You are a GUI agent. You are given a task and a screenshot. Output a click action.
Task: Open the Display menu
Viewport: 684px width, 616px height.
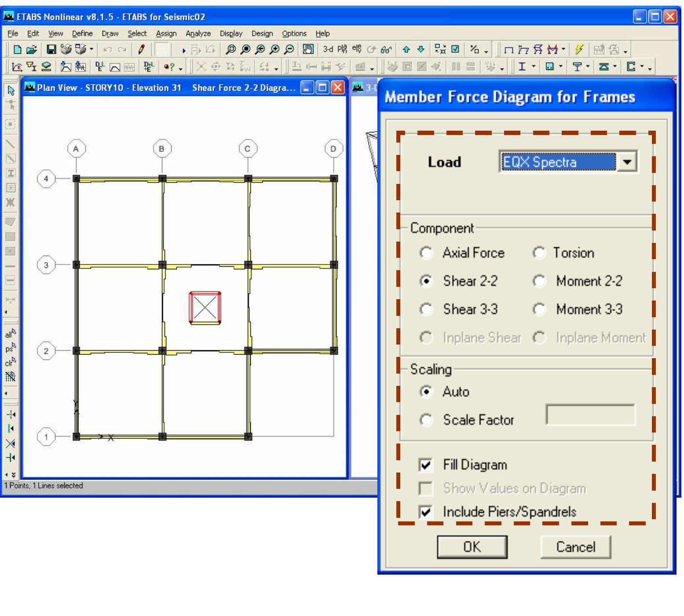tap(231, 33)
